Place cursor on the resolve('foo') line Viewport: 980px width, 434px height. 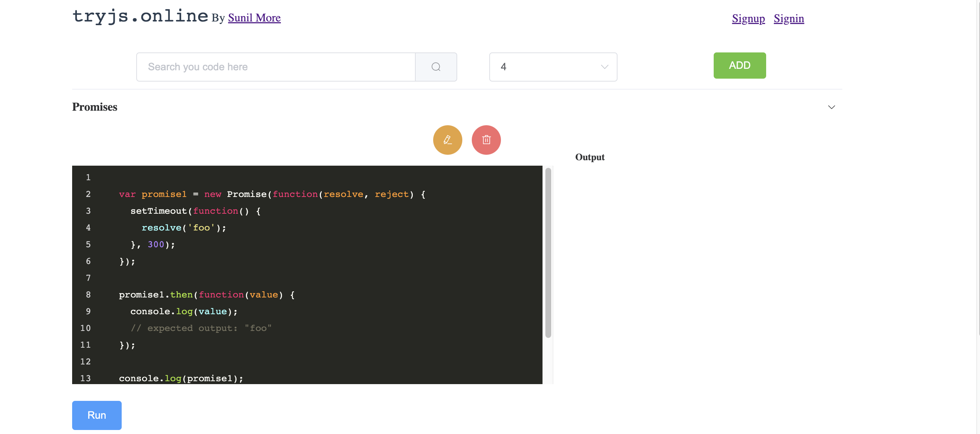[x=184, y=228]
